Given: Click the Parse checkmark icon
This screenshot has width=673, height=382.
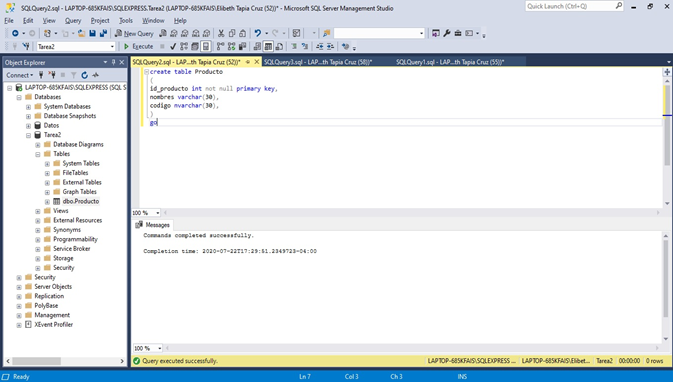Looking at the screenshot, I should click(173, 46).
